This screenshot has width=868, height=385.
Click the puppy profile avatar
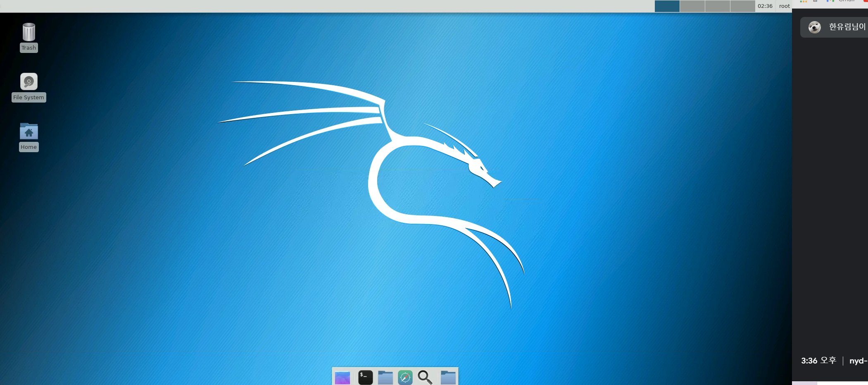pyautogui.click(x=815, y=27)
